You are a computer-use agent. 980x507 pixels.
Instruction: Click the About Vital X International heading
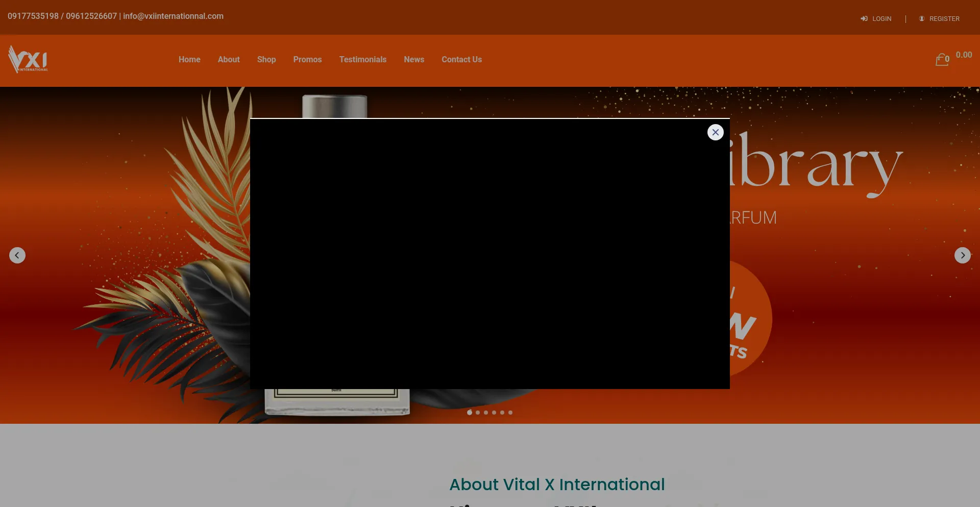(x=557, y=485)
